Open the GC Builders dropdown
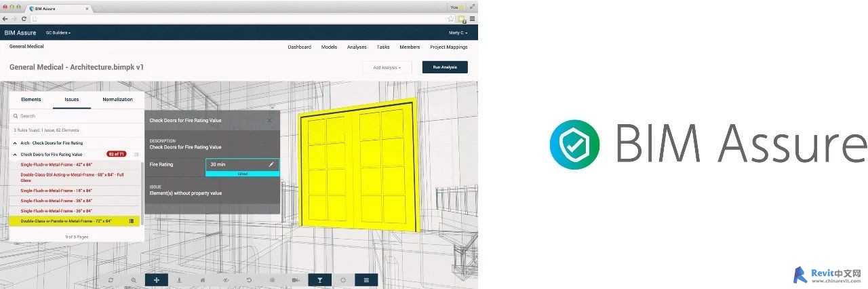 point(58,33)
